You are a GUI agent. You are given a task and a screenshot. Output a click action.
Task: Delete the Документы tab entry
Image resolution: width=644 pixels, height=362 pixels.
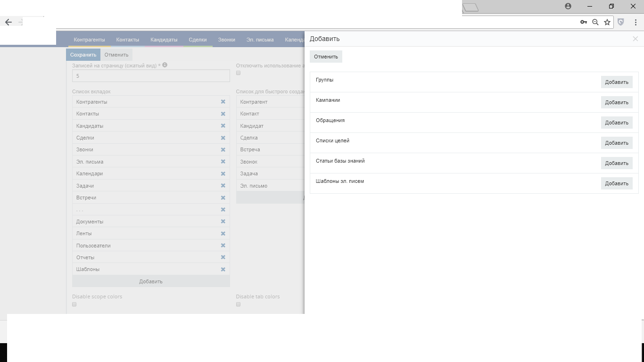click(x=223, y=222)
